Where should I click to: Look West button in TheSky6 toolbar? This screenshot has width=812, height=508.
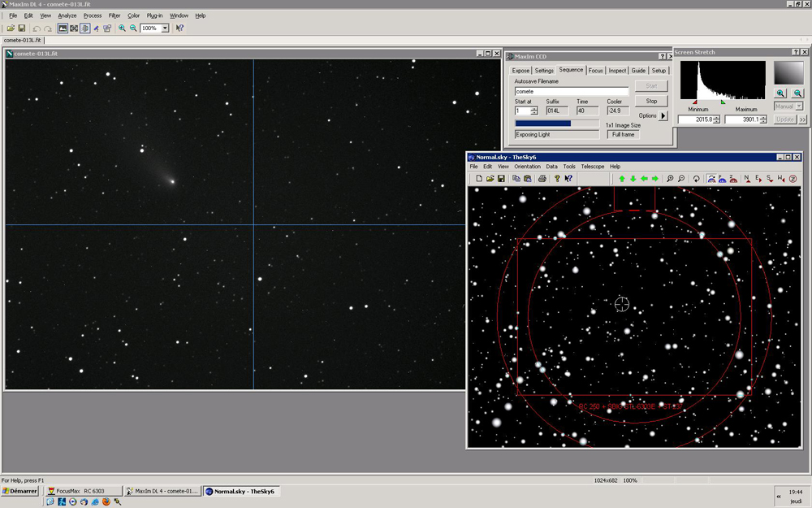pos(781,178)
